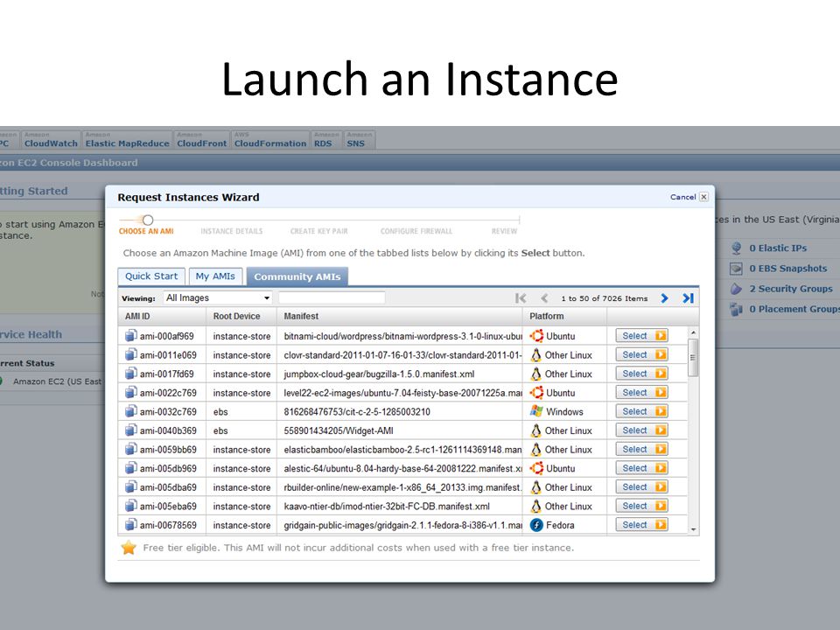840x630 pixels.
Task: Click the Linux penguin icon in the clovr-standard row
Action: point(535,354)
